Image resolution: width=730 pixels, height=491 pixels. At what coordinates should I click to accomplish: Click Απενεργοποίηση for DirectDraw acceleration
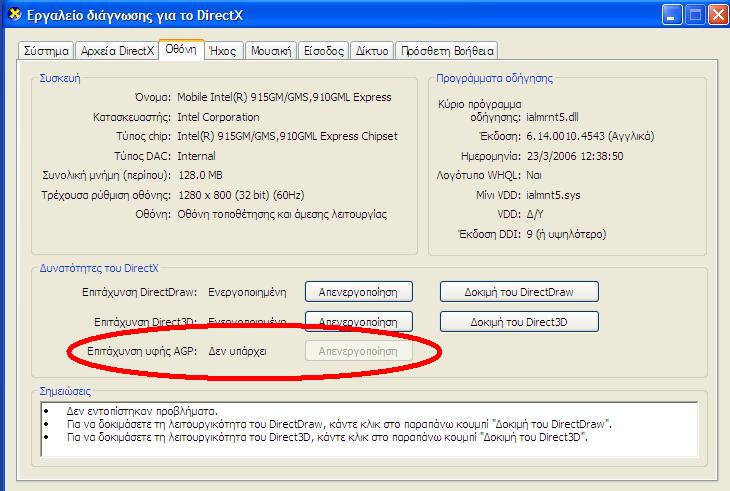coord(358,292)
